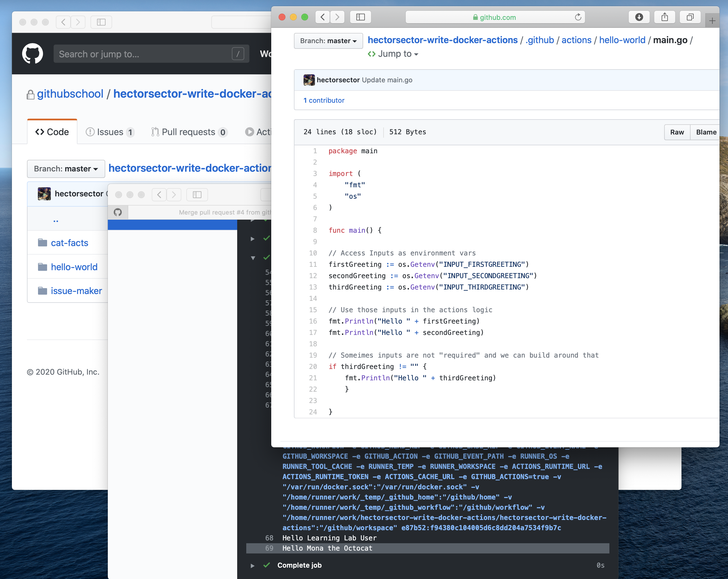
Task: Open the issue-maker folder
Action: (x=76, y=291)
